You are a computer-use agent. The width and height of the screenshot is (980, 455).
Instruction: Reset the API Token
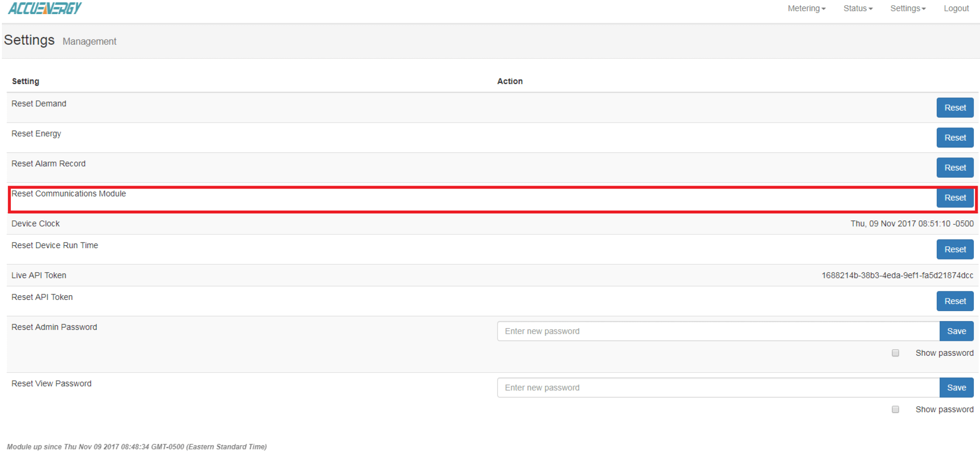[955, 301]
